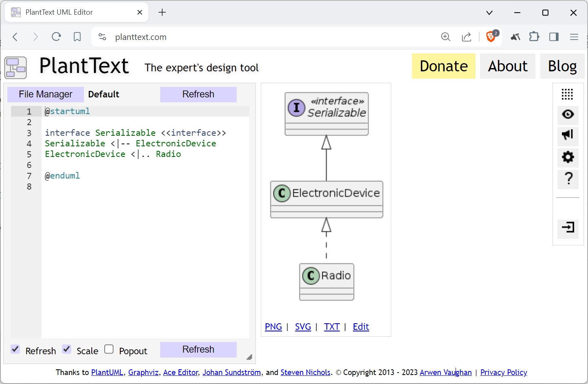The height and width of the screenshot is (384, 588).
Task: Click the PlantText logo icon
Action: coord(15,67)
